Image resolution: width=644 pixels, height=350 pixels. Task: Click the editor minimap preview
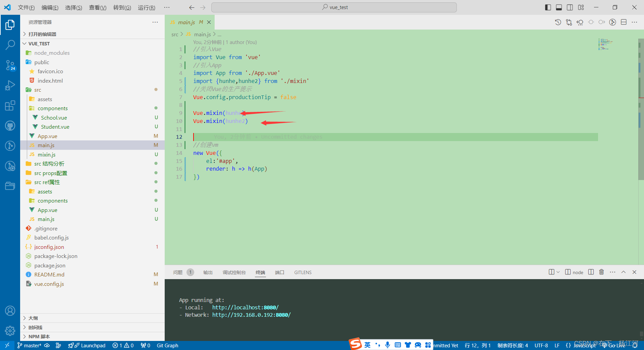605,44
